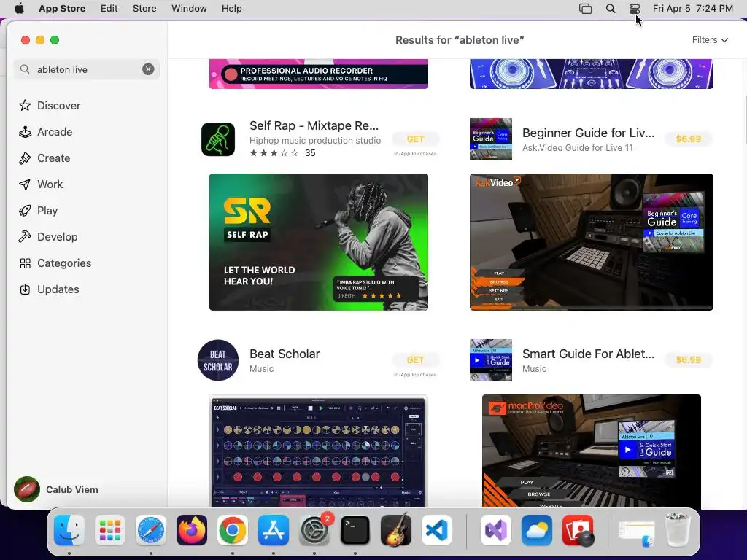
Task: Open the Weather app from the dock
Action: pos(537,531)
